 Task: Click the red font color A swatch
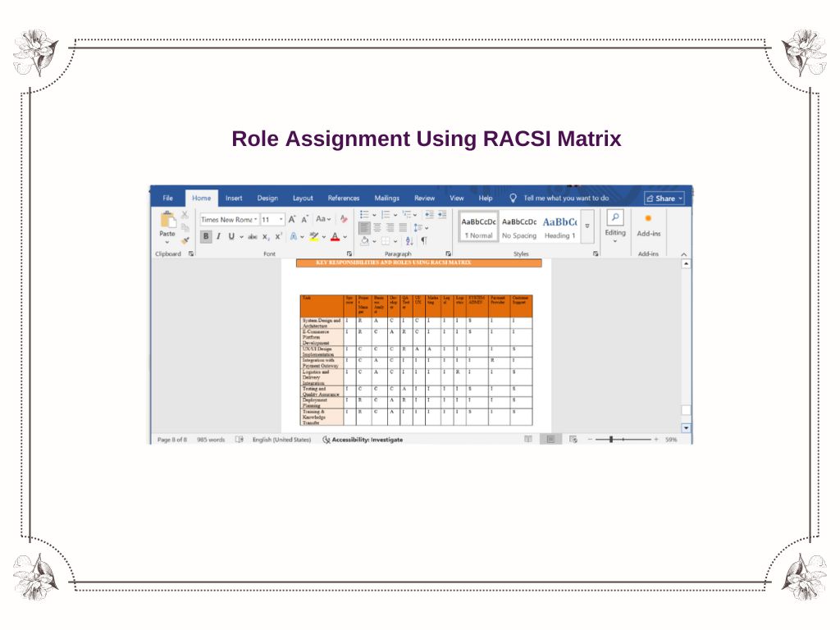click(x=336, y=236)
